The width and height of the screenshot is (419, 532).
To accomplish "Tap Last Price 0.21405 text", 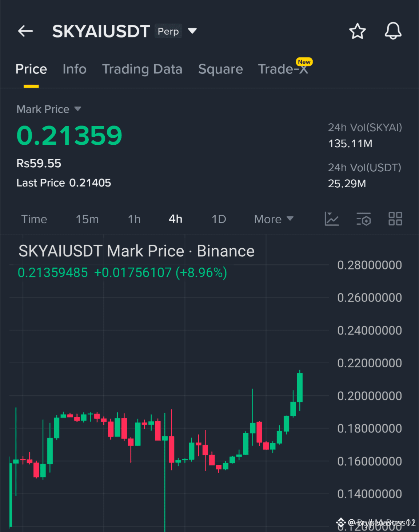I will click(x=64, y=183).
